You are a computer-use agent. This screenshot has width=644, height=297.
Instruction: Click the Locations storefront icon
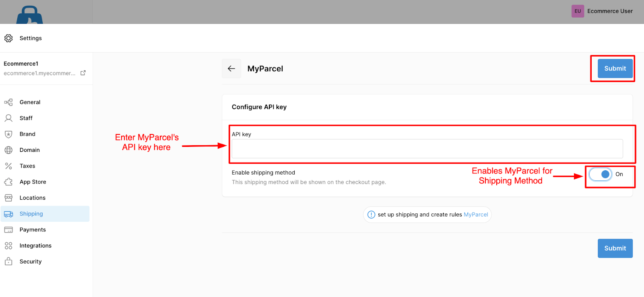coord(8,198)
